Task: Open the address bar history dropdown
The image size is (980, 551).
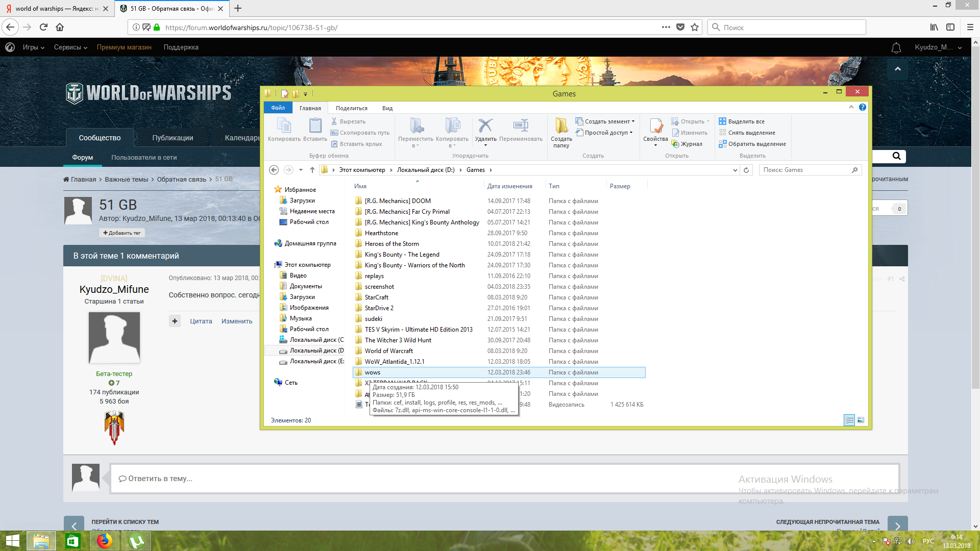Action: coord(735,170)
